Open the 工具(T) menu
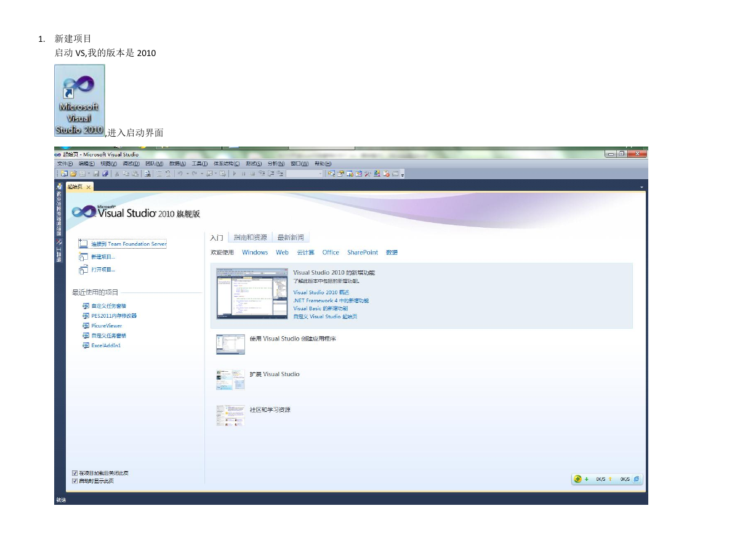 coord(199,164)
